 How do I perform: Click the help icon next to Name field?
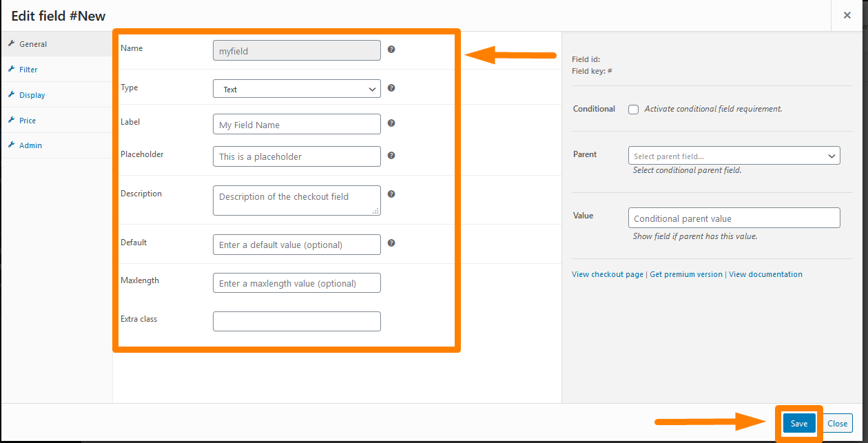pyautogui.click(x=391, y=50)
